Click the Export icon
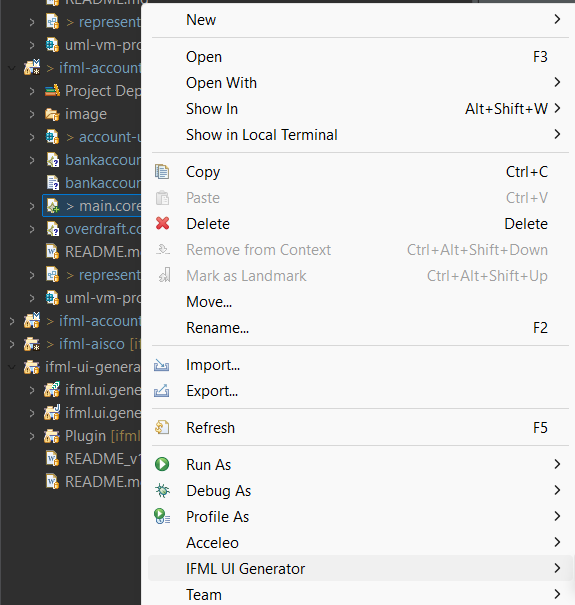This screenshot has width=575, height=605. click(161, 391)
